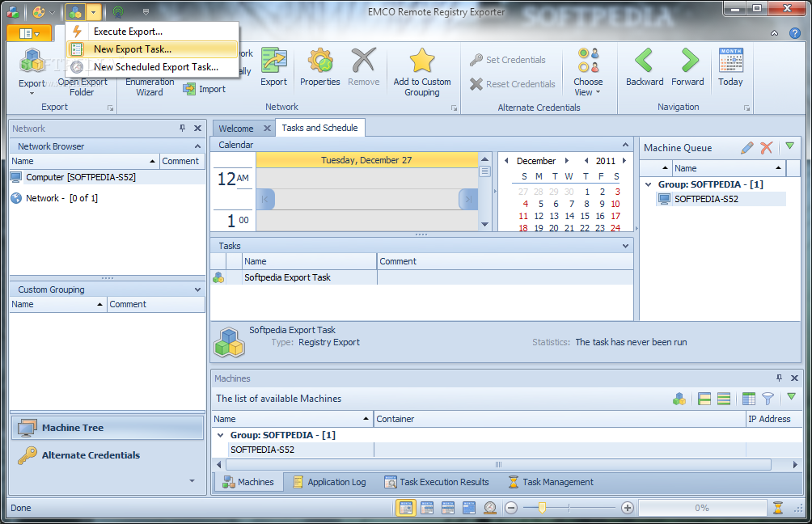Viewport: 812px width, 524px height.
Task: Open the Task Execution Results tab
Action: pyautogui.click(x=437, y=482)
